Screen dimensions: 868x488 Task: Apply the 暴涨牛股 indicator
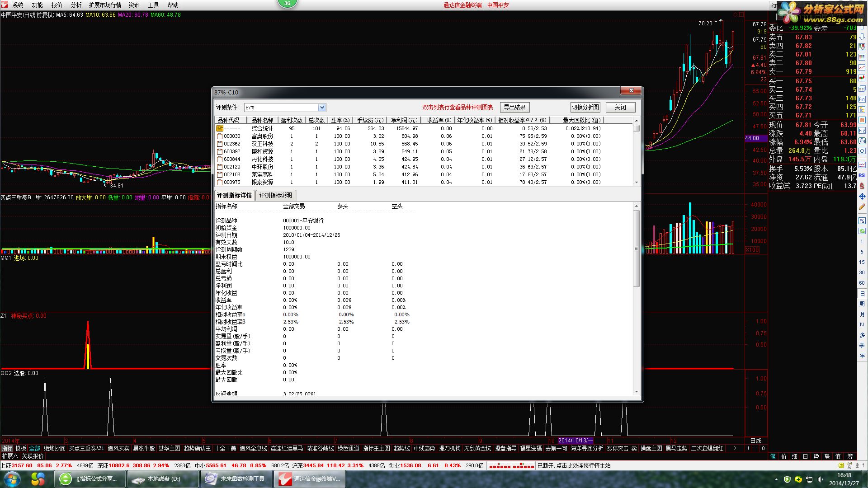click(144, 448)
